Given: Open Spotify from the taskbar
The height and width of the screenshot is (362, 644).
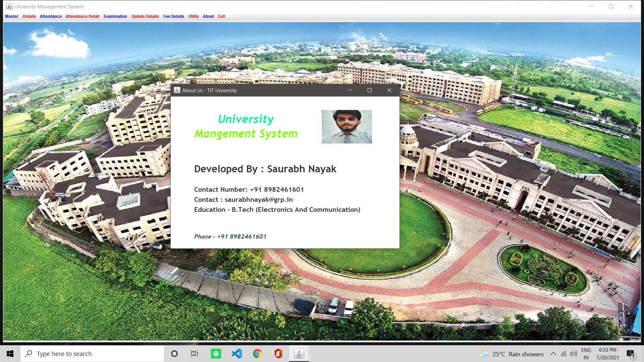Looking at the screenshot, I should [x=216, y=354].
